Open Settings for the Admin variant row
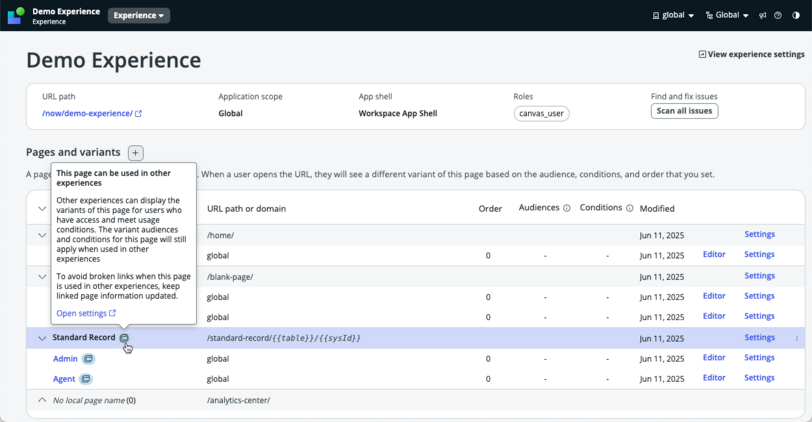 tap(759, 357)
